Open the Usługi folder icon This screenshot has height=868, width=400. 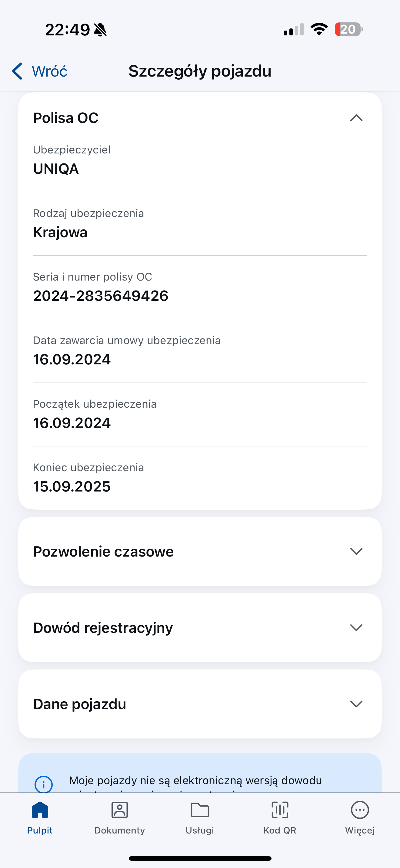click(200, 810)
